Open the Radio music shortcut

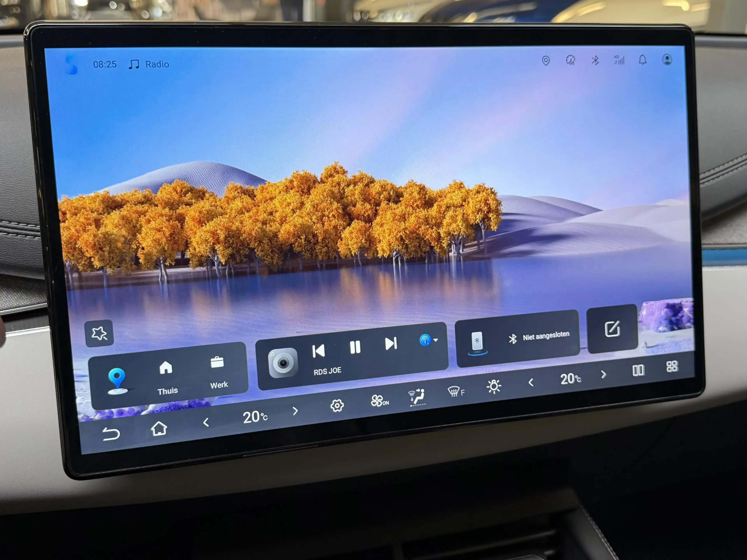[x=149, y=64]
